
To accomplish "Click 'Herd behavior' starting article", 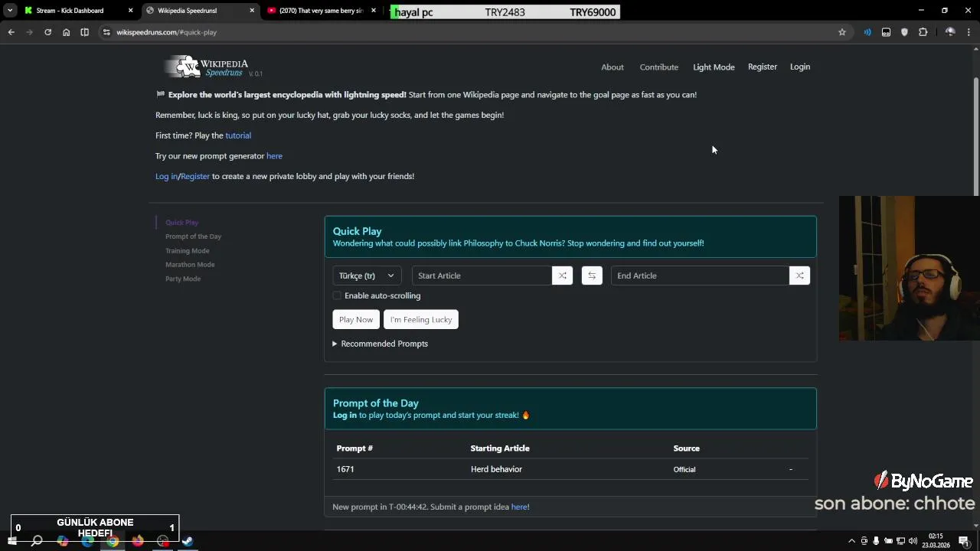I will [x=496, y=469].
